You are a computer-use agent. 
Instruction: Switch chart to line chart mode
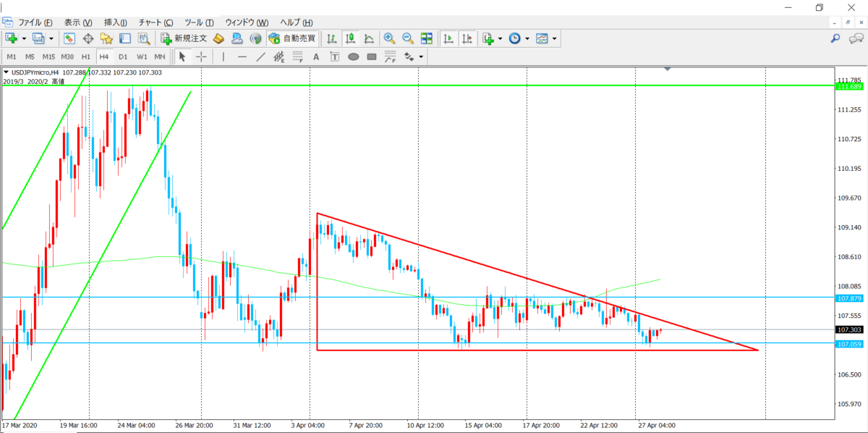click(x=369, y=38)
